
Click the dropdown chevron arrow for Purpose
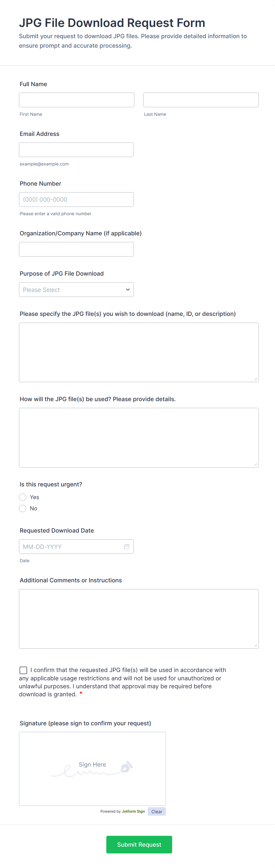[x=127, y=290]
